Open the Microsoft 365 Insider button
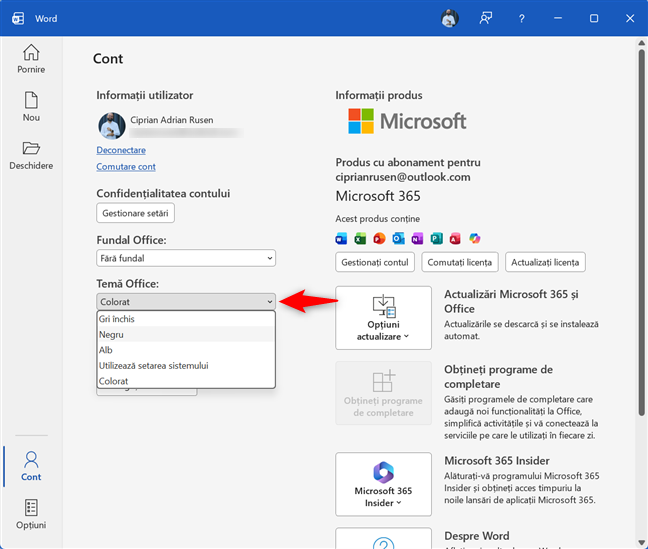The height and width of the screenshot is (549, 648). tap(384, 484)
